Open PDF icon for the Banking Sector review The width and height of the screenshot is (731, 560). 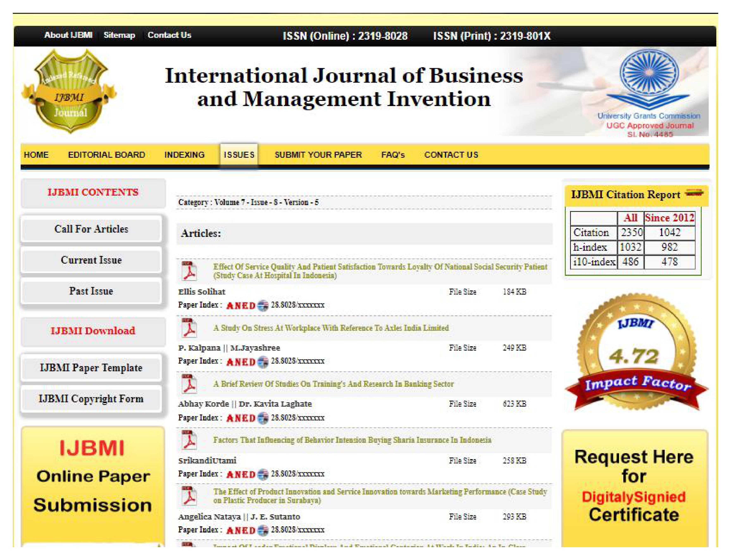[x=189, y=384]
